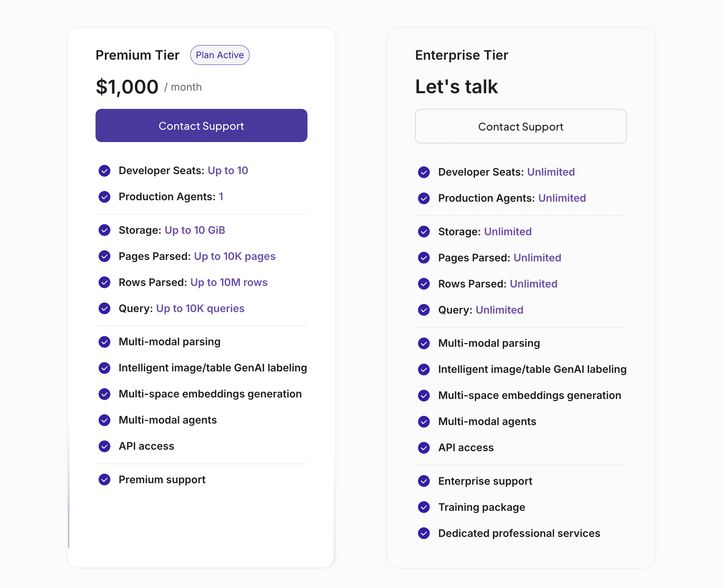Select the Query checkmark in Enterprise Tier
Viewport: 725px width, 588px height.
tap(424, 310)
